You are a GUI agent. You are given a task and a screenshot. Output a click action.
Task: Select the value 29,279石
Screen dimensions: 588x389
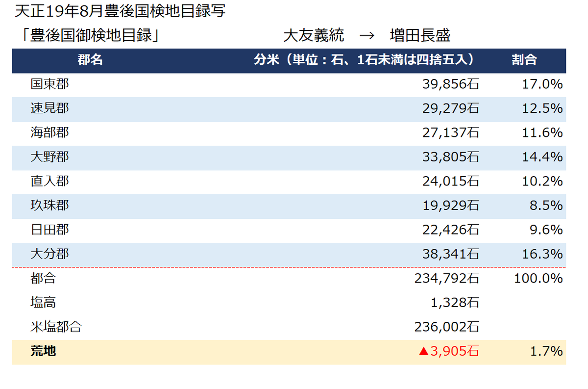coord(451,108)
